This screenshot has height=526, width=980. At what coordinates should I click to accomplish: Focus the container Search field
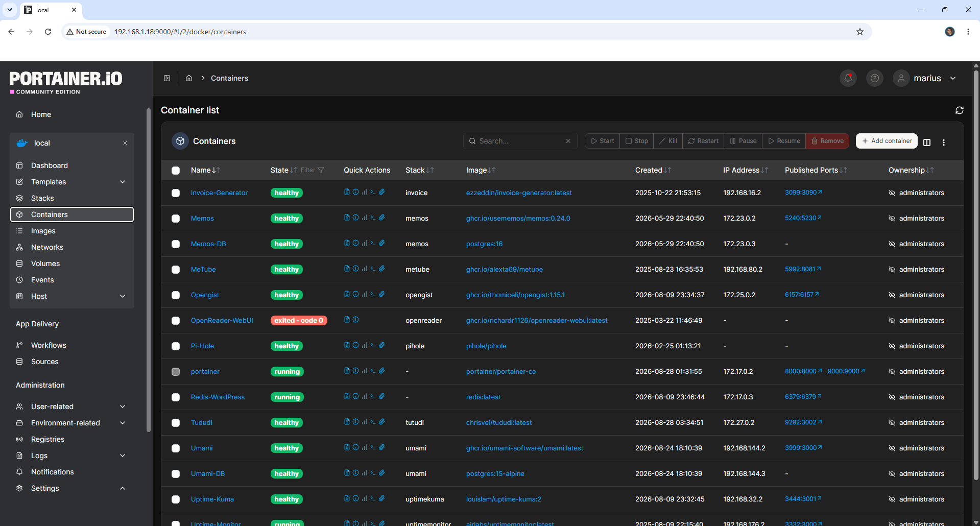[520, 141]
